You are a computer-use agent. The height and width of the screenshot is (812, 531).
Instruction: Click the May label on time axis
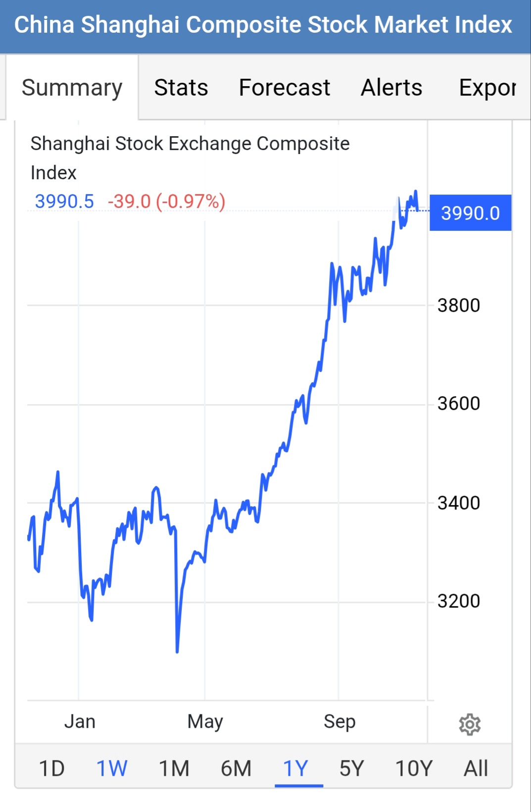(205, 721)
